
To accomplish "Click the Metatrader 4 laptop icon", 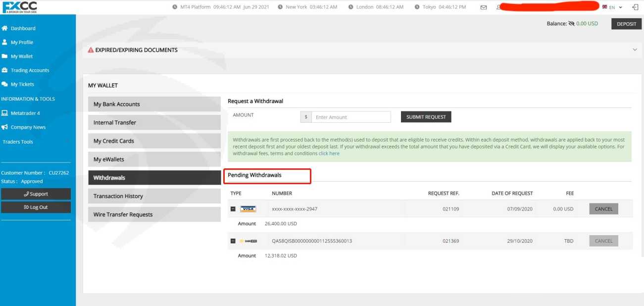I will (x=4, y=113).
